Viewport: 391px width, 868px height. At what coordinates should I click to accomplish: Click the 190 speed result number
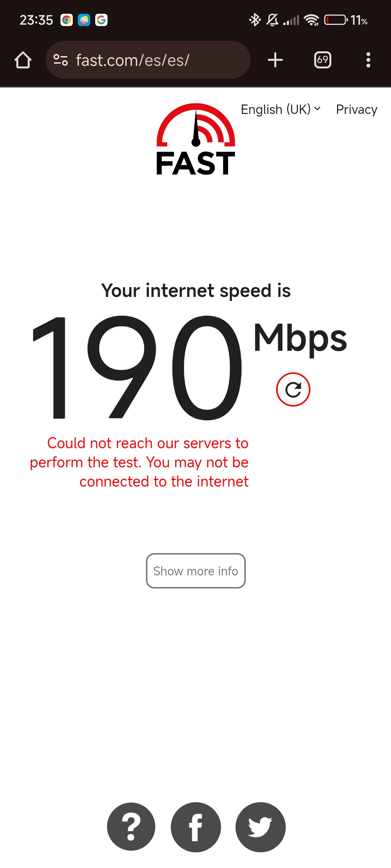(137, 367)
